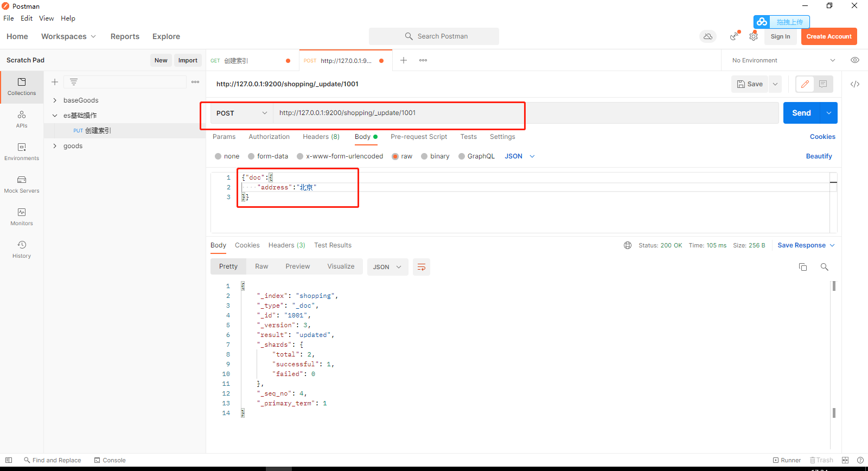Open tab options ellipsis menu
The width and height of the screenshot is (868, 471).
coord(423,60)
